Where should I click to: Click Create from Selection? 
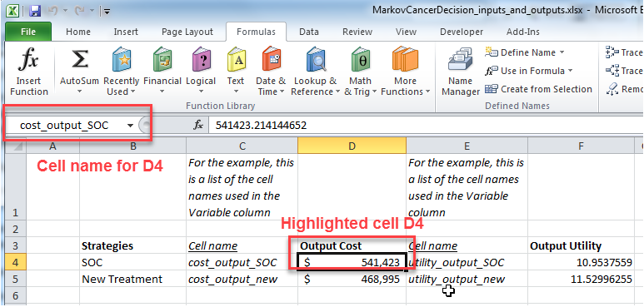(538, 89)
